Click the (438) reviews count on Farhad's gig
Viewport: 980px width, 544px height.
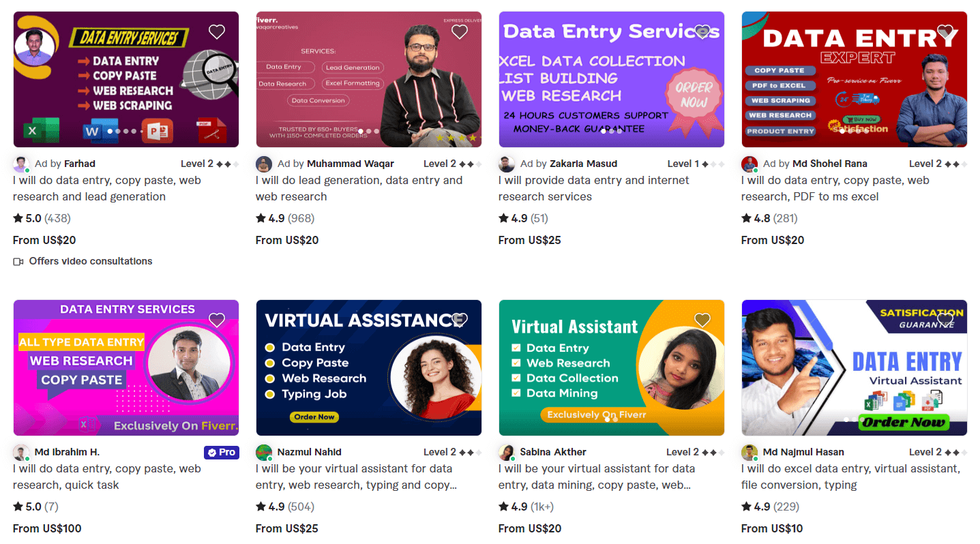pyautogui.click(x=57, y=218)
